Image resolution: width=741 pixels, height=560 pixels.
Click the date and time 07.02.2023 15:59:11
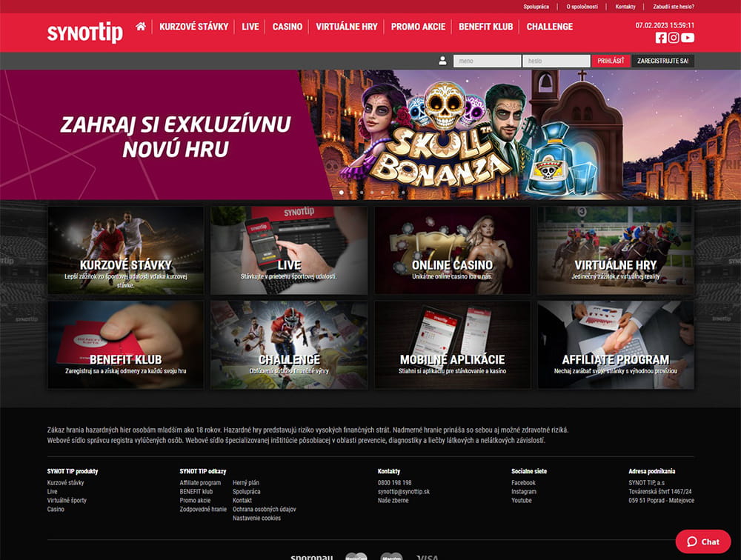(665, 25)
